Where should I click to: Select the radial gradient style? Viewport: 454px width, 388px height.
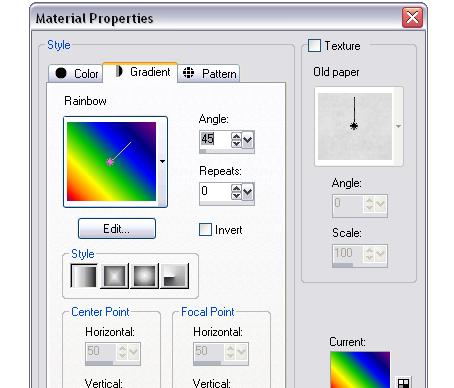(x=174, y=276)
